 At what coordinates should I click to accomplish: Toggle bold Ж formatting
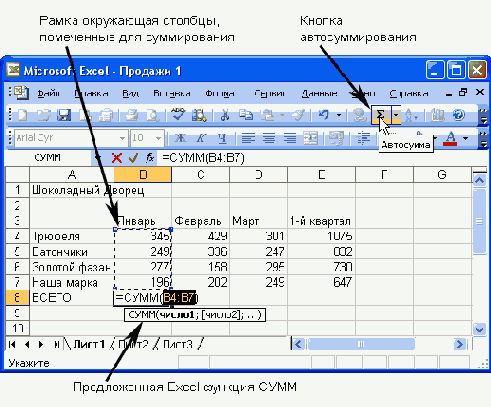pos(180,138)
